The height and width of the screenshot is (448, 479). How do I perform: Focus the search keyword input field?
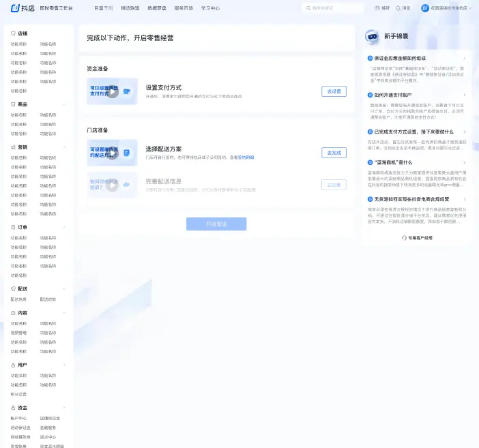point(333,8)
